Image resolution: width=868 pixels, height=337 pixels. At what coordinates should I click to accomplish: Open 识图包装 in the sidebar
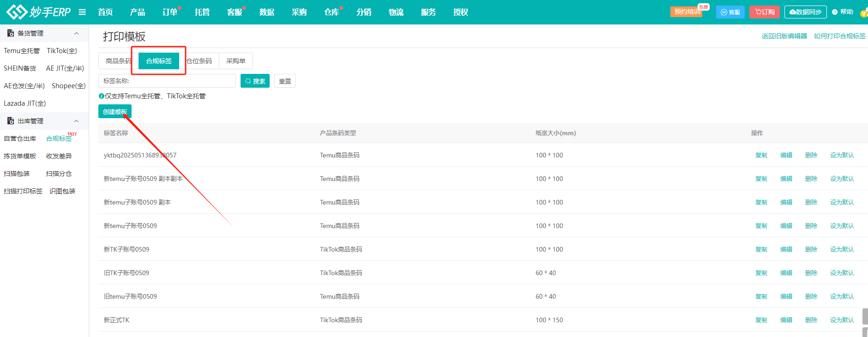tap(62, 191)
